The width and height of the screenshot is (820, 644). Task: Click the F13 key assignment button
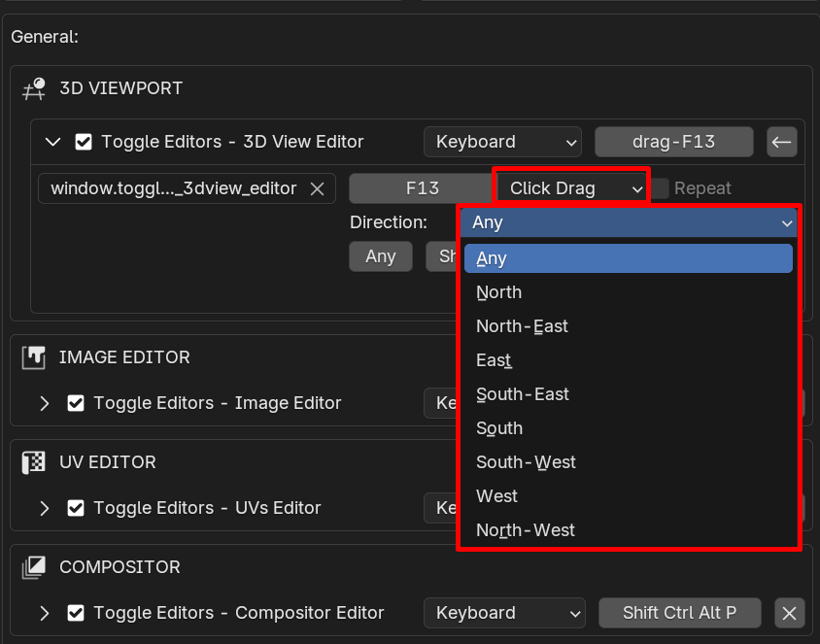pos(423,188)
